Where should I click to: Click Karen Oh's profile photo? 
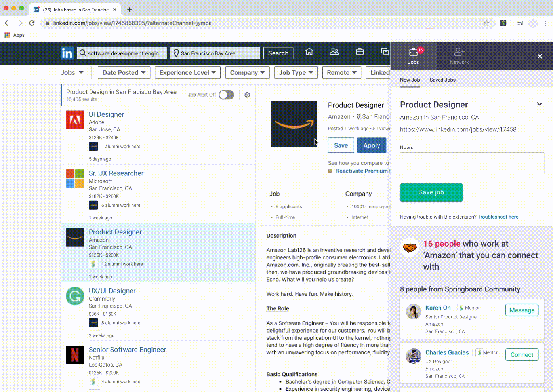click(x=413, y=312)
